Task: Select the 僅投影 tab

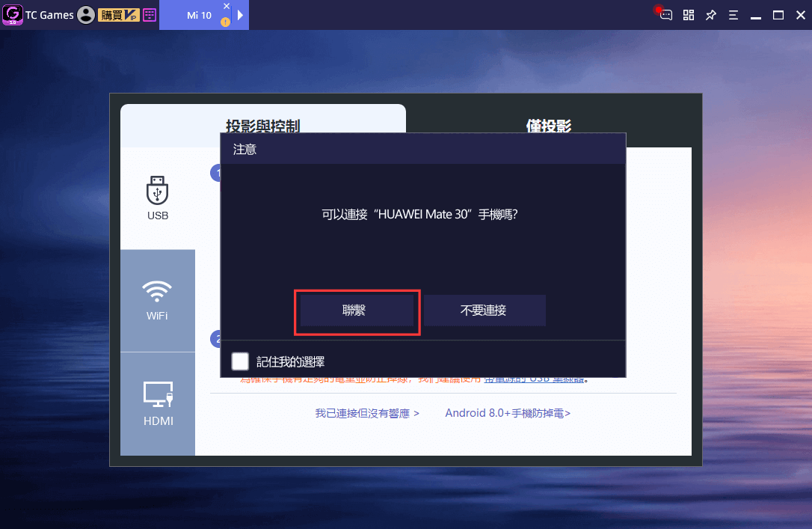Action: click(549, 126)
